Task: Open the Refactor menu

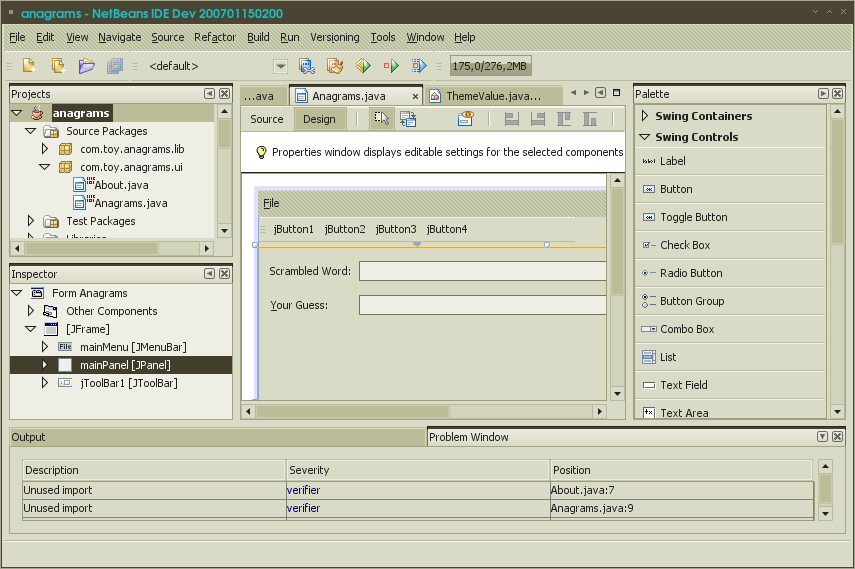Action: (x=215, y=37)
